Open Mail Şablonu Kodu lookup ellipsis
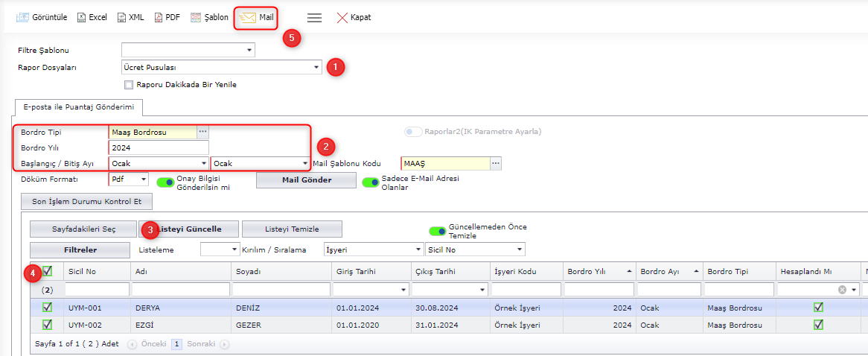868x356 pixels. click(496, 163)
